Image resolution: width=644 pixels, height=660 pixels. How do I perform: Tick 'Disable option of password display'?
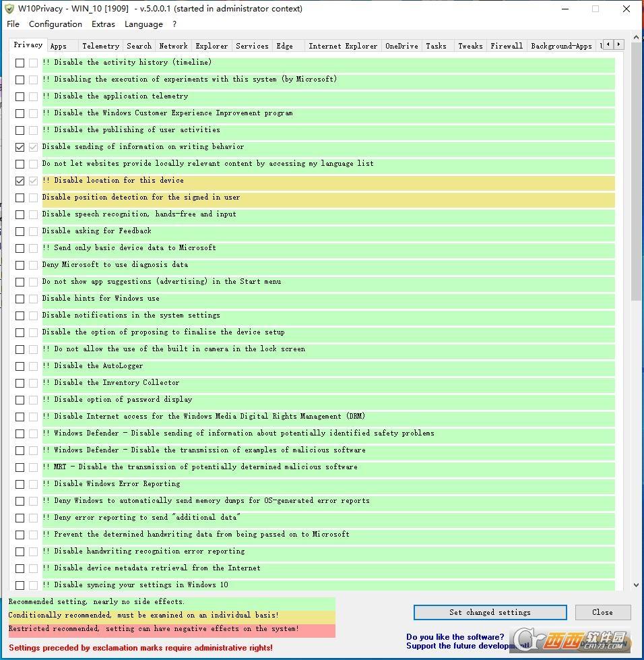click(20, 400)
